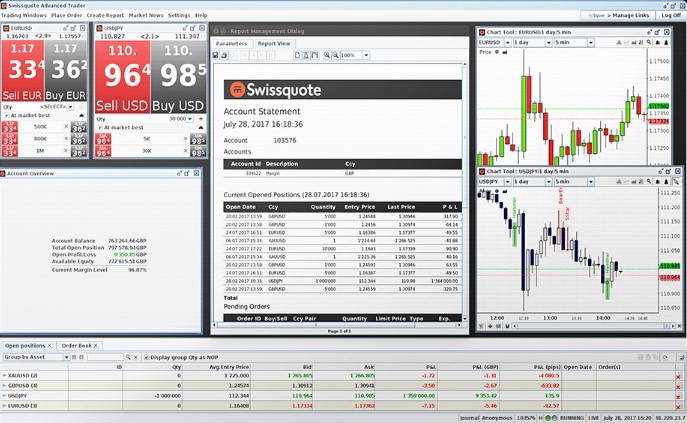Detach the Account Overview panel
687x423 pixels.
click(187, 174)
